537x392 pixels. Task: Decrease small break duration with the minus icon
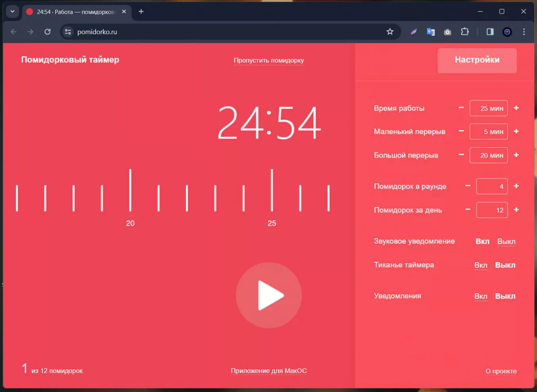(461, 131)
